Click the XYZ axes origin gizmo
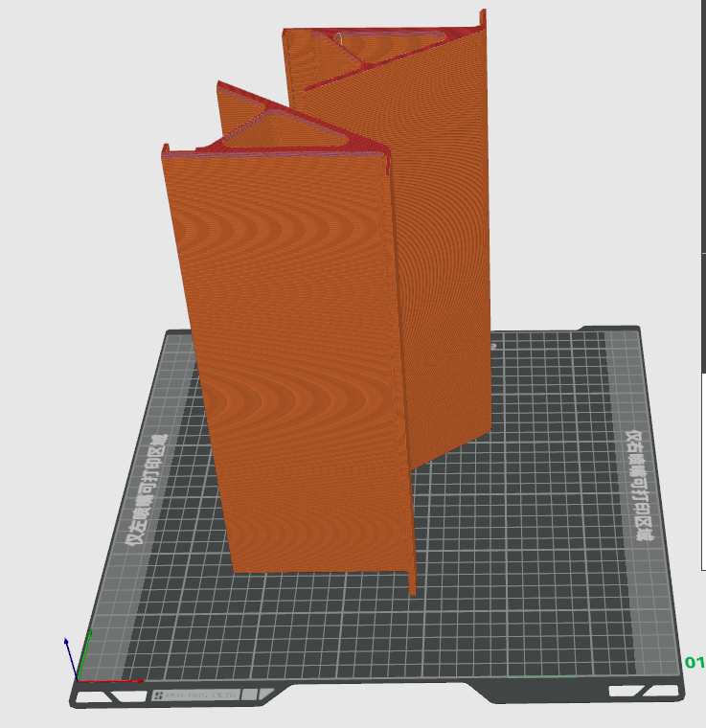706x728 pixels. 103,658
